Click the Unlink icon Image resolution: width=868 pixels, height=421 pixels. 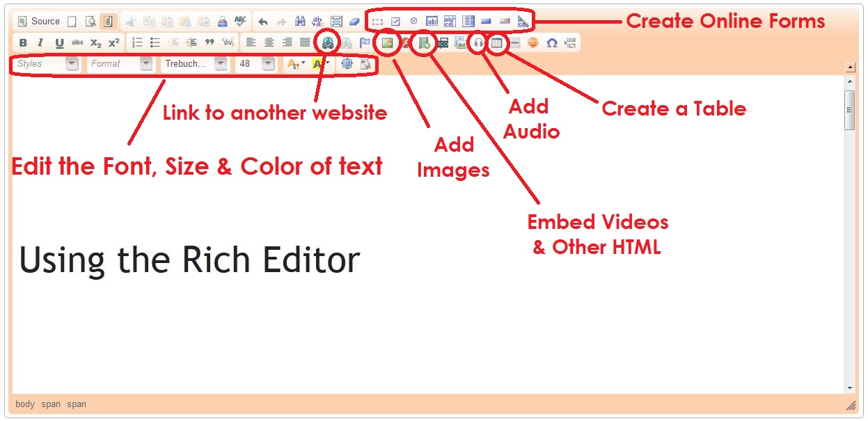346,42
